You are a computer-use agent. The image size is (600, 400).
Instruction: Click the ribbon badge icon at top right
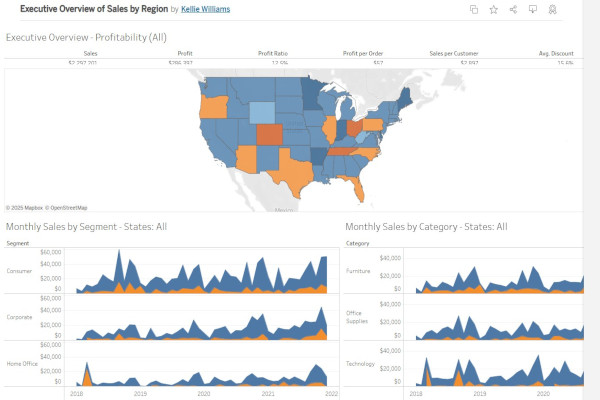pos(552,9)
